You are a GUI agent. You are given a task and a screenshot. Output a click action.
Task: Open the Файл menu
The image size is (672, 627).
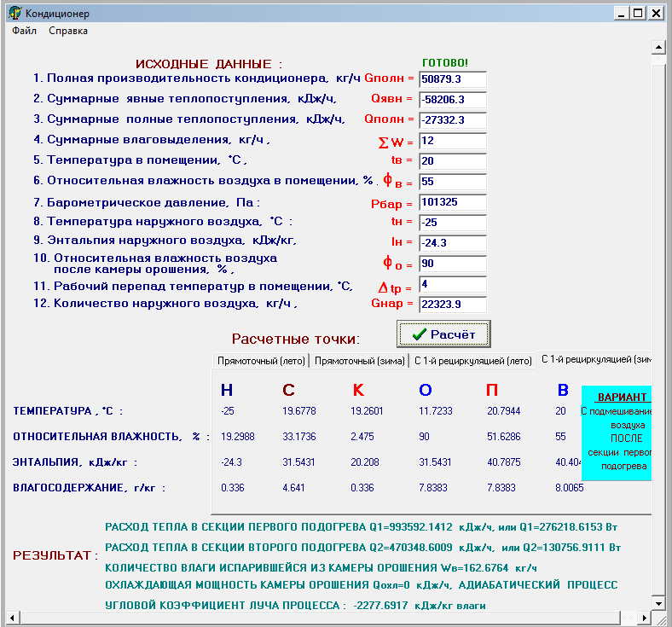pyautogui.click(x=24, y=31)
